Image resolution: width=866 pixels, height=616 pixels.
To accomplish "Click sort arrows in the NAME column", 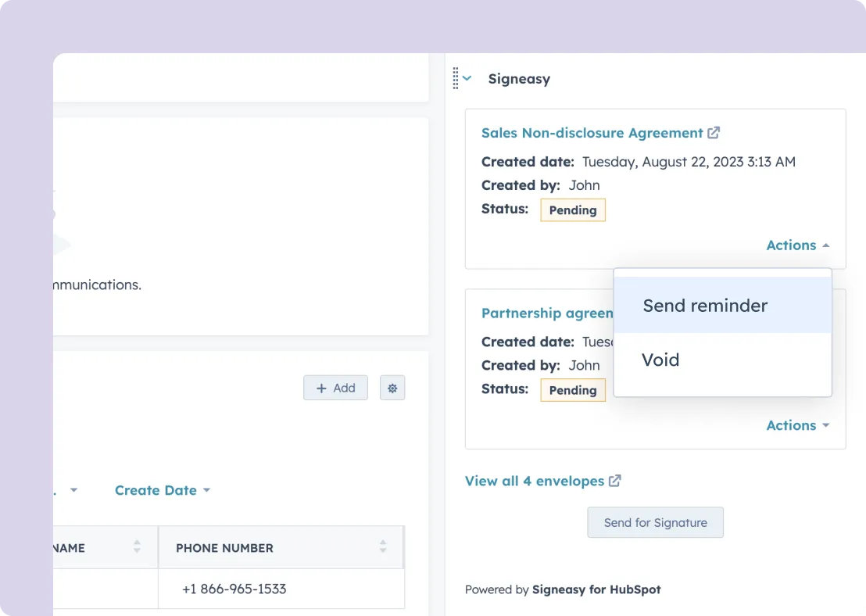I will (x=137, y=547).
